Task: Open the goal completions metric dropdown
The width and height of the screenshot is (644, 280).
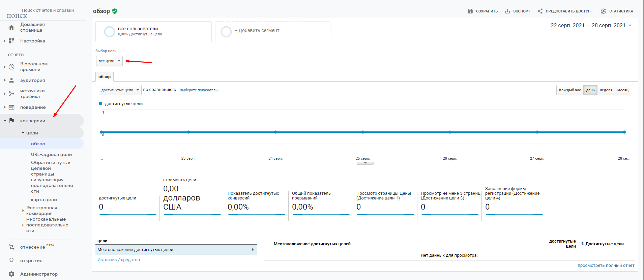Action: (120, 90)
